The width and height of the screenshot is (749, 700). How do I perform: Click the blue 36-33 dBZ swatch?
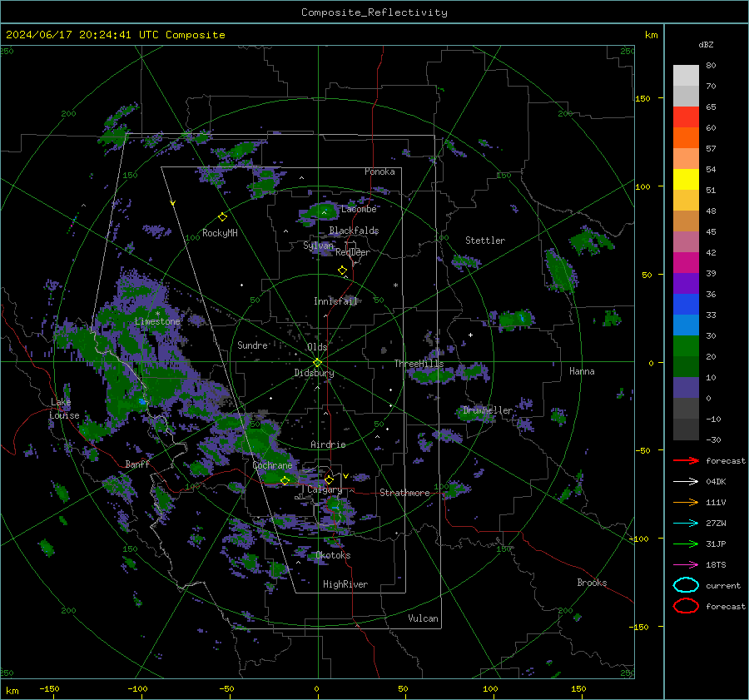(686, 305)
